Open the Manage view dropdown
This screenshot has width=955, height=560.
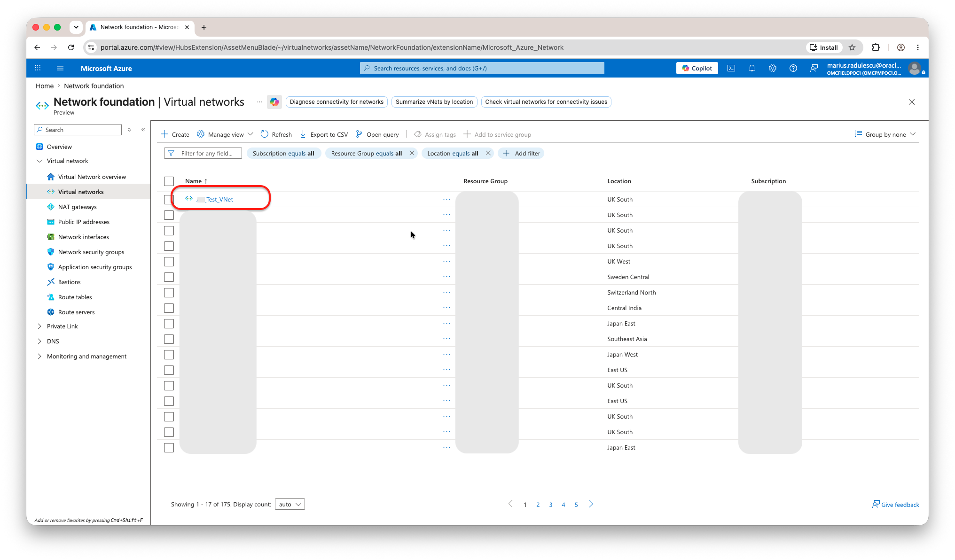pos(225,134)
